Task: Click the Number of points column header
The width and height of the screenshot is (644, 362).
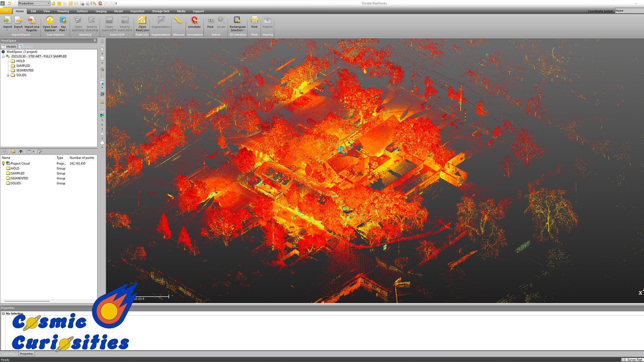Action: (82, 158)
